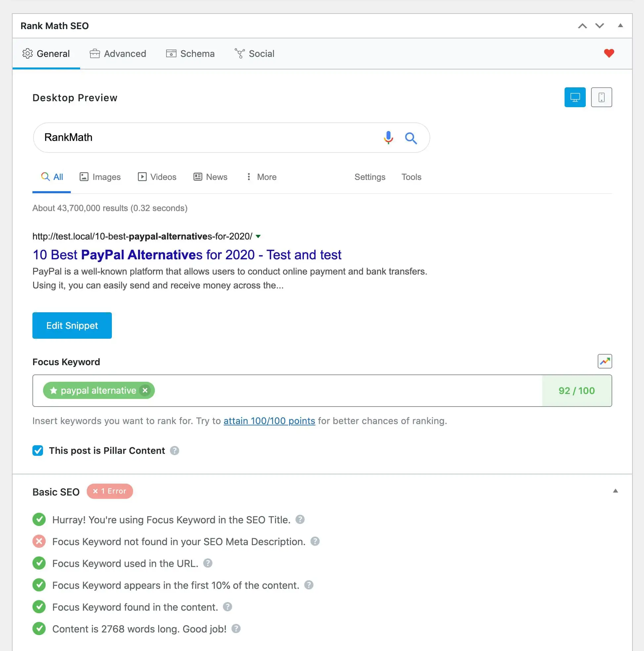Click the red heart icon

pos(609,53)
